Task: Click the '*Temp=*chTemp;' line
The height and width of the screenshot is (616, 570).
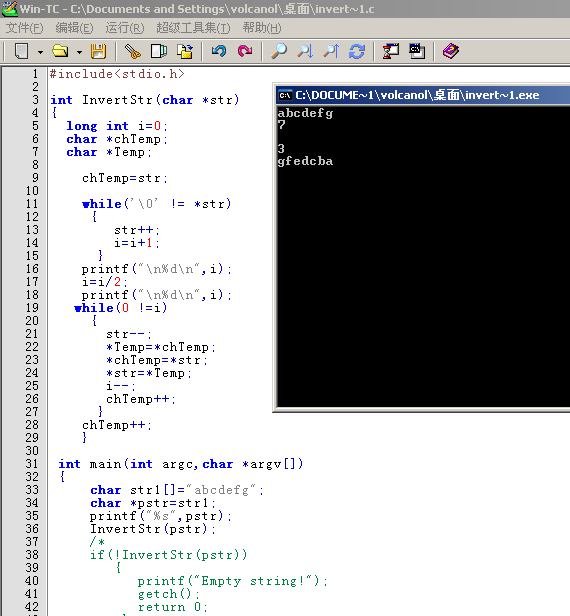Action: tap(161, 347)
